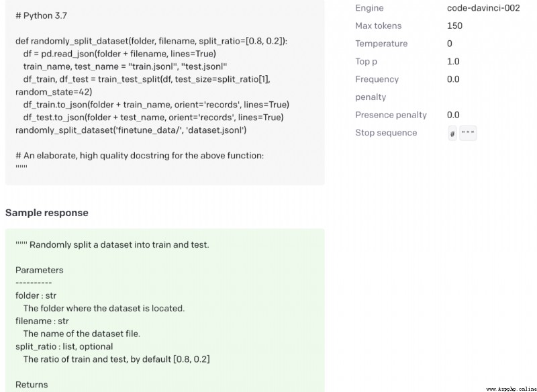Select the Engine value code-davinci-002

[x=483, y=8]
